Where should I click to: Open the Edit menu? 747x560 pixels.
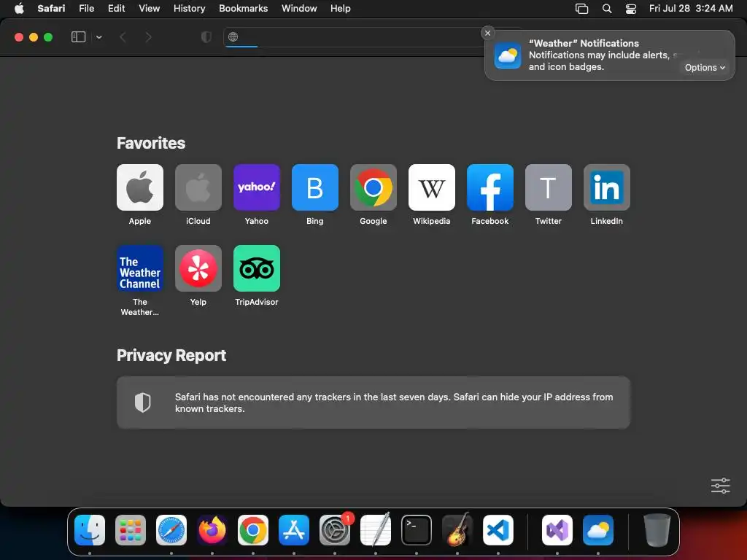[x=116, y=9]
